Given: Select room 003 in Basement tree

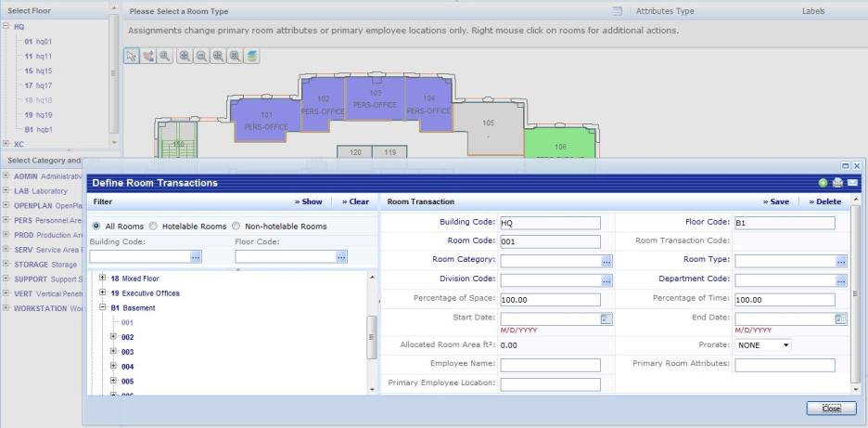Looking at the screenshot, I should click(x=128, y=352).
